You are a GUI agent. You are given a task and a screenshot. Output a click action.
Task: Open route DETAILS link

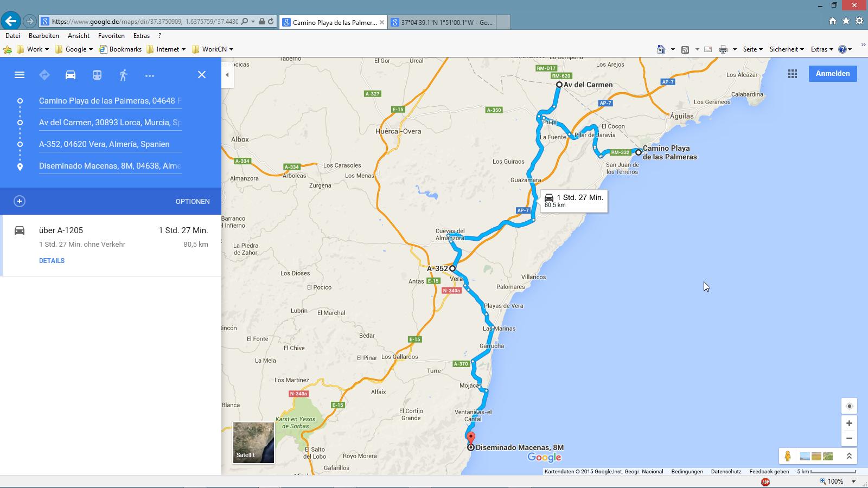tap(52, 261)
